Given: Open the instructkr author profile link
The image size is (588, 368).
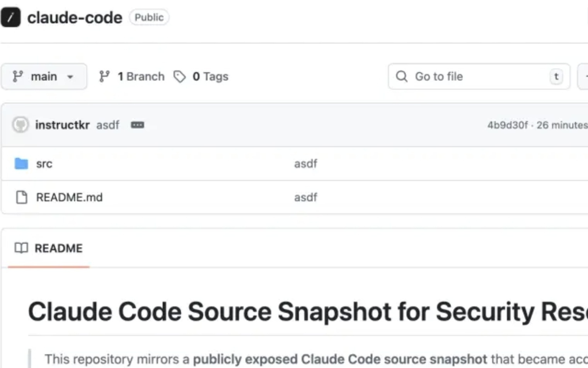Looking at the screenshot, I should (x=62, y=125).
